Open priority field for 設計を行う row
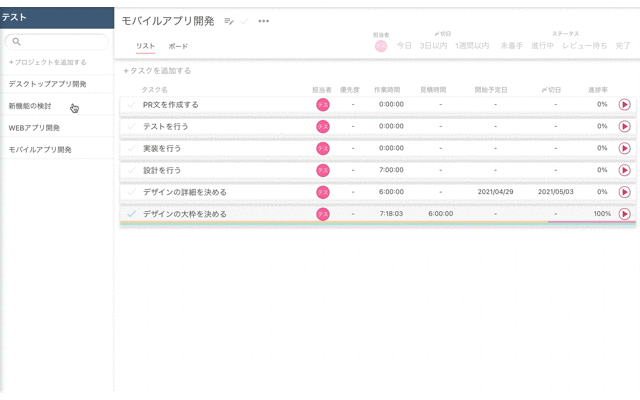Screen dimensions: 640x400 [352, 170]
